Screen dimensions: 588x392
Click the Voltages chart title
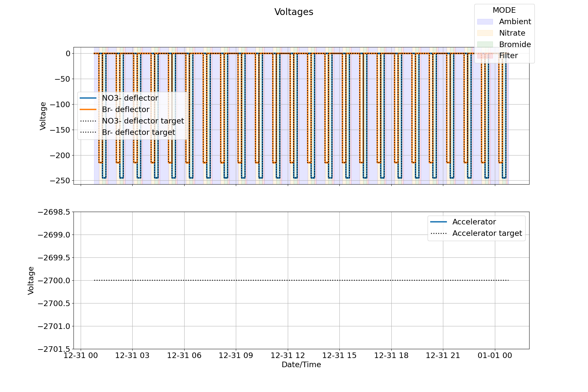294,12
